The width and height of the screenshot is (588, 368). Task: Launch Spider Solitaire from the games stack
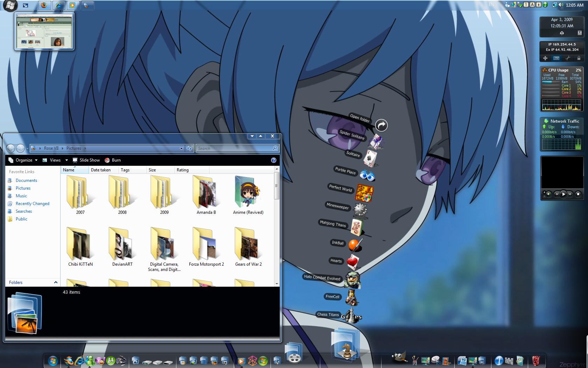pos(376,142)
